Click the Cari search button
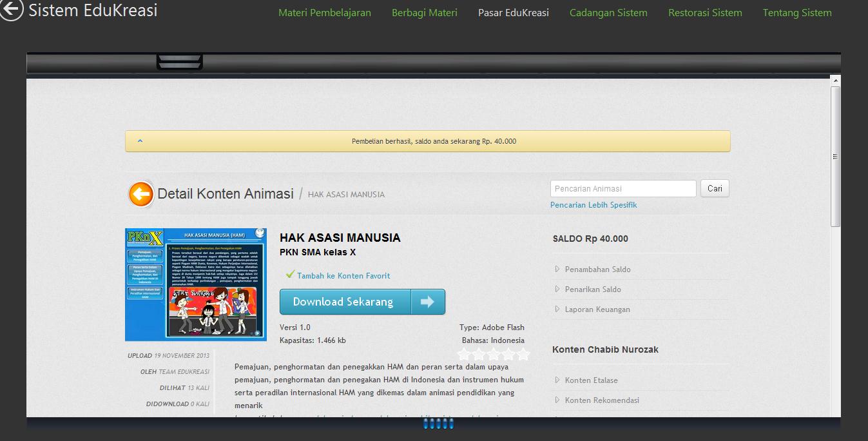 (x=715, y=188)
